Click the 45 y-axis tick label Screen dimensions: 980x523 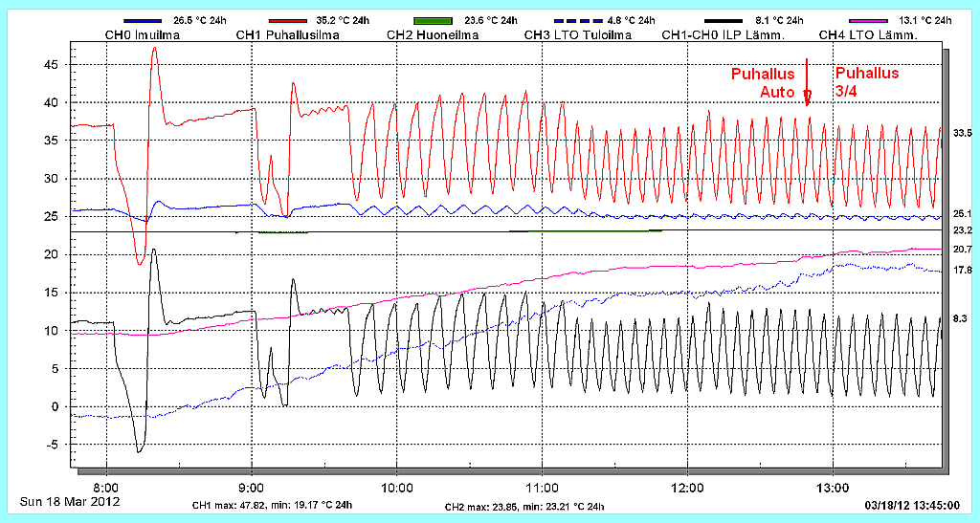click(x=52, y=64)
